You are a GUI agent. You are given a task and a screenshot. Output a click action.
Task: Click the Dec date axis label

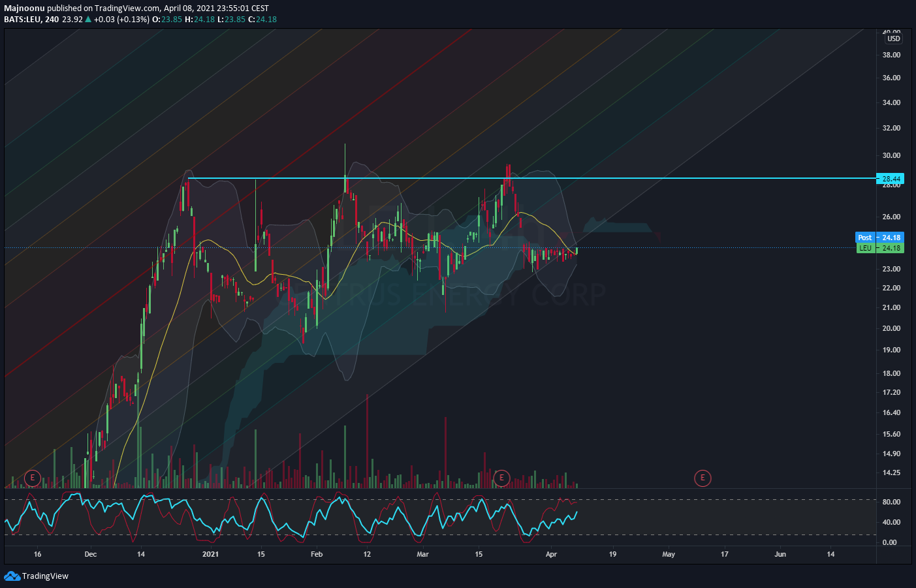[90, 554]
